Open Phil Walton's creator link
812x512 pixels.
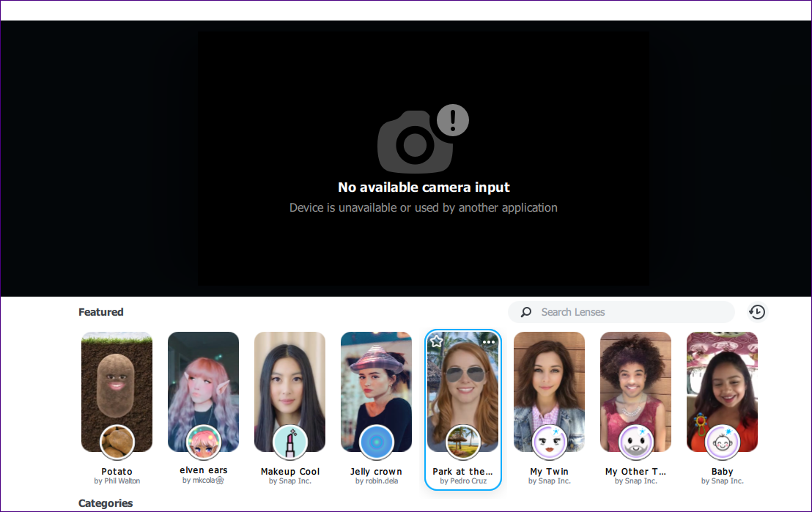coord(117,481)
